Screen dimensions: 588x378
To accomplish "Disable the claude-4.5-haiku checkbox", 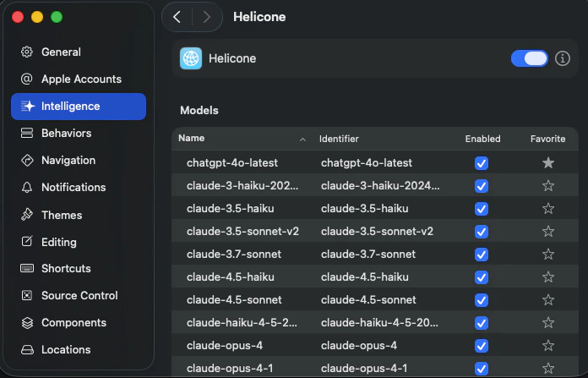I will 481,277.
